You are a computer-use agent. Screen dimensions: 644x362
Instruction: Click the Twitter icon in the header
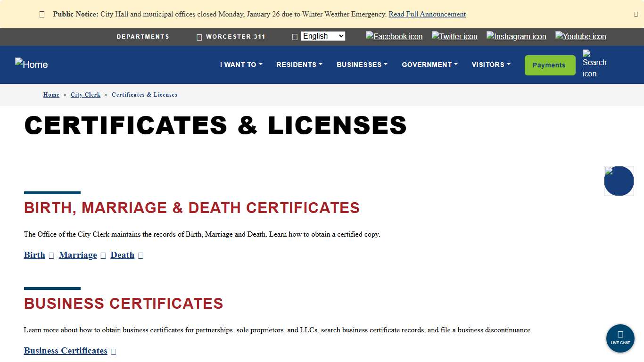point(454,36)
